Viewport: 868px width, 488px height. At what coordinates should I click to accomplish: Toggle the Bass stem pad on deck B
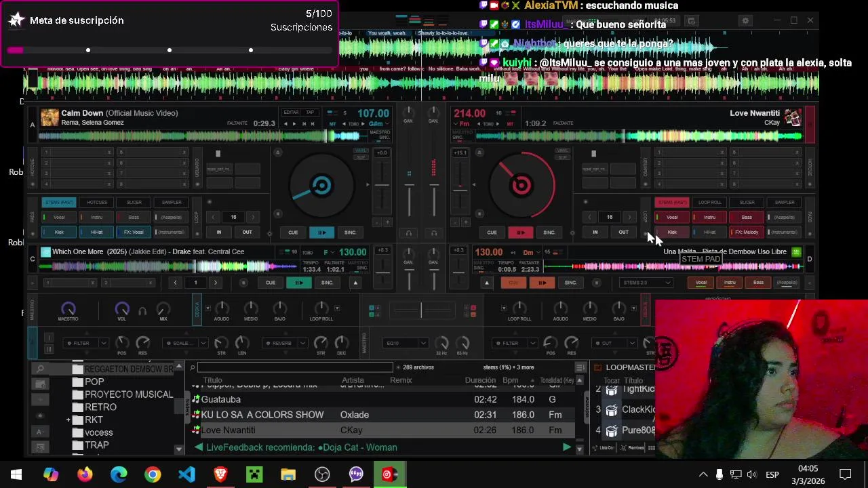click(747, 218)
